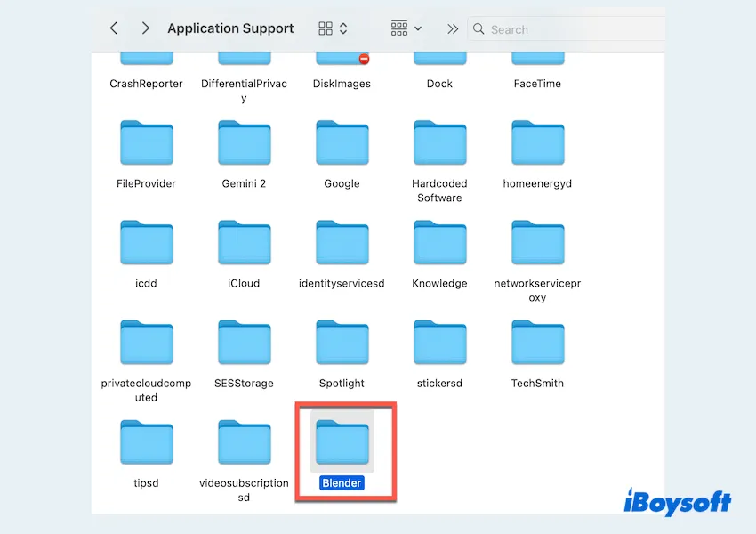756x534 pixels.
Task: Select the Spotlight folder icon
Action: point(342,343)
